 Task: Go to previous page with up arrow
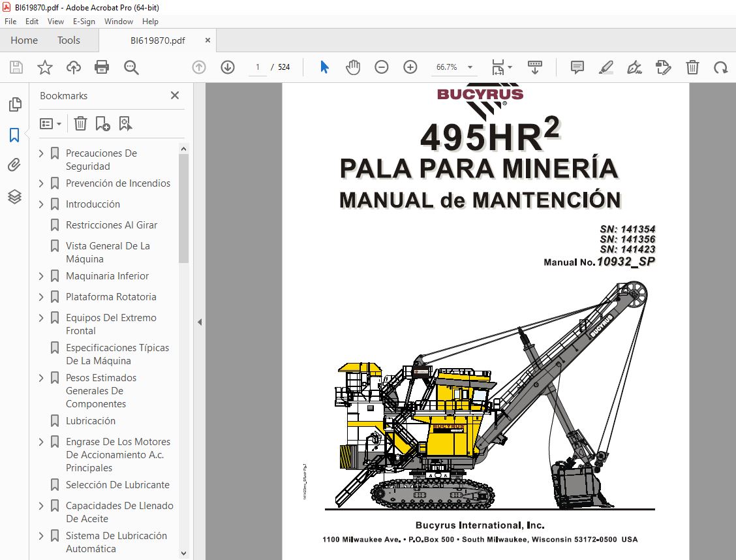click(199, 68)
